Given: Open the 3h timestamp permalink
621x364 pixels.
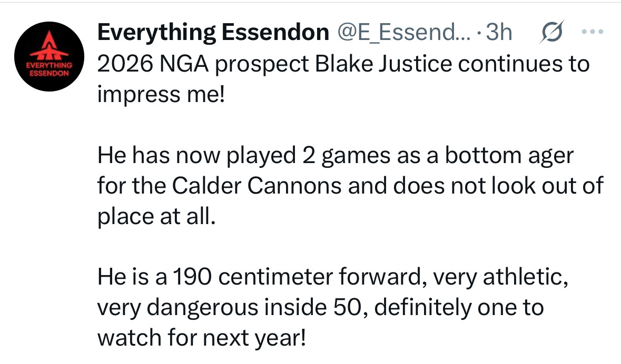Looking at the screenshot, I should pos(499,32).
